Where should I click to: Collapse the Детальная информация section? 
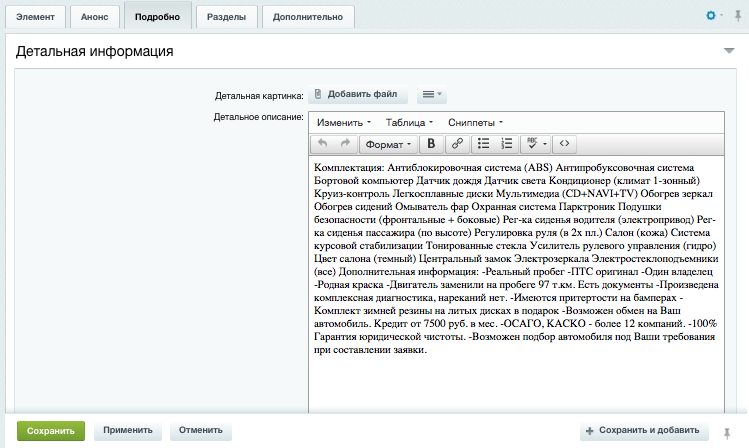tap(729, 50)
